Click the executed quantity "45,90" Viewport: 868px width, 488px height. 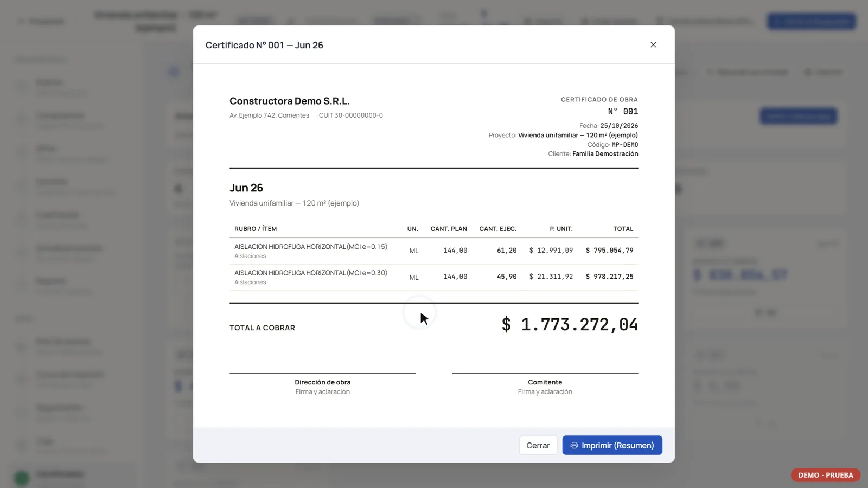(x=507, y=277)
